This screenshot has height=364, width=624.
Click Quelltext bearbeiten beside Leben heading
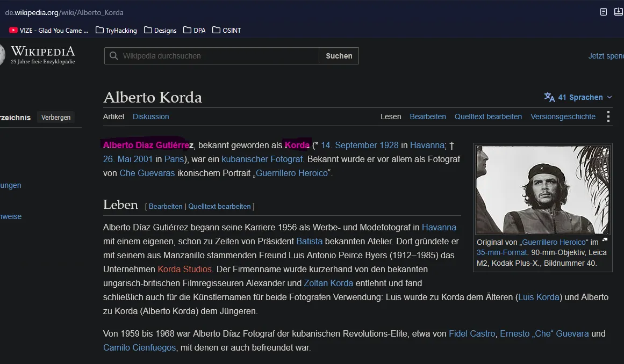[219, 206]
